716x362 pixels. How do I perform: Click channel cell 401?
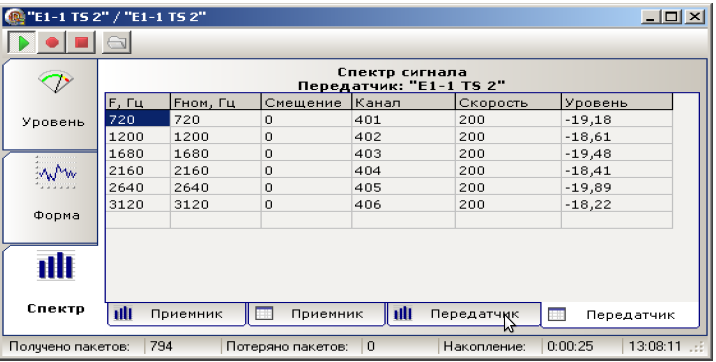[x=403, y=119]
